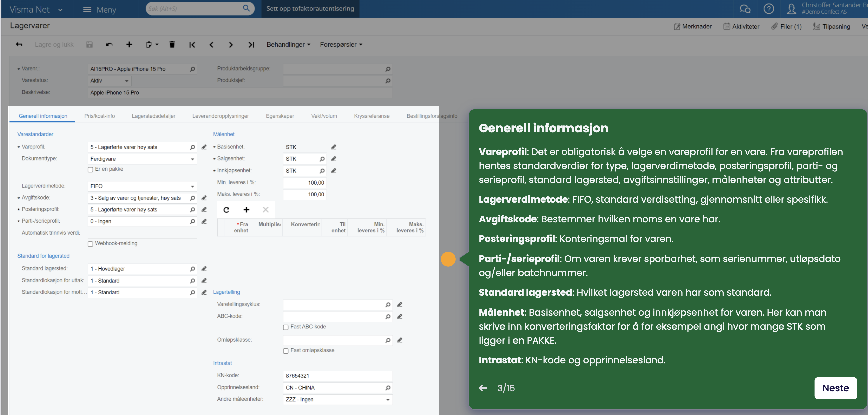Switch to the Pris/kost-info tab

tap(99, 116)
